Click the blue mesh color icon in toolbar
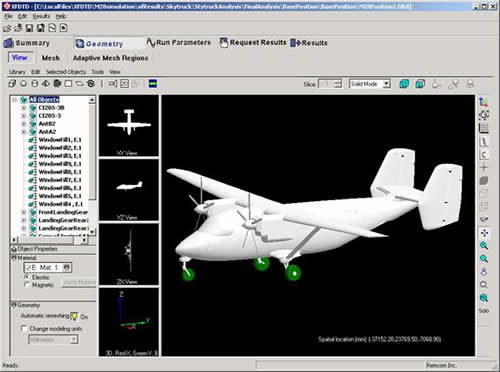This screenshot has height=372, width=500. 153,83
